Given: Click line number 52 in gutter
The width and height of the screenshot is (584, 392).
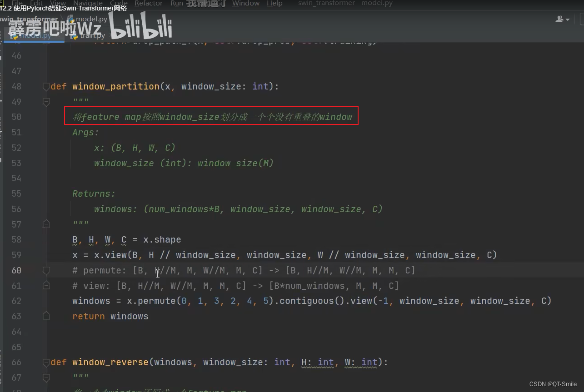Looking at the screenshot, I should pos(16,148).
